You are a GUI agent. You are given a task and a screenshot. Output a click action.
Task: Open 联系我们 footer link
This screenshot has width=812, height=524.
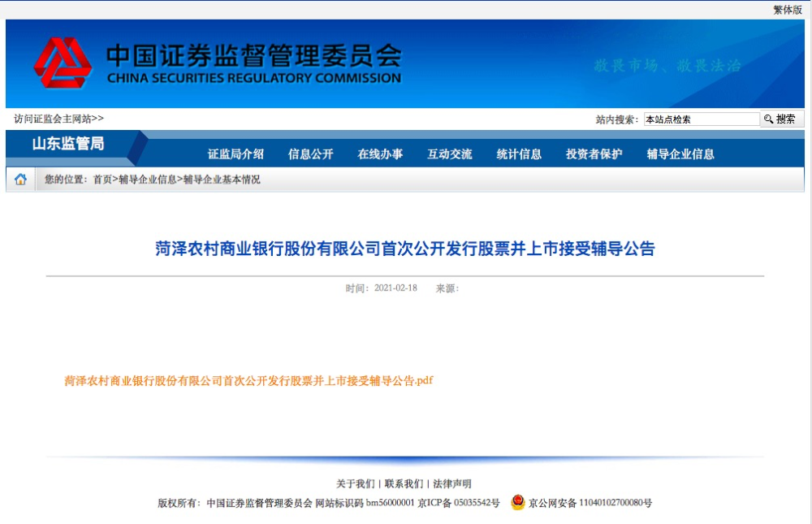(404, 483)
